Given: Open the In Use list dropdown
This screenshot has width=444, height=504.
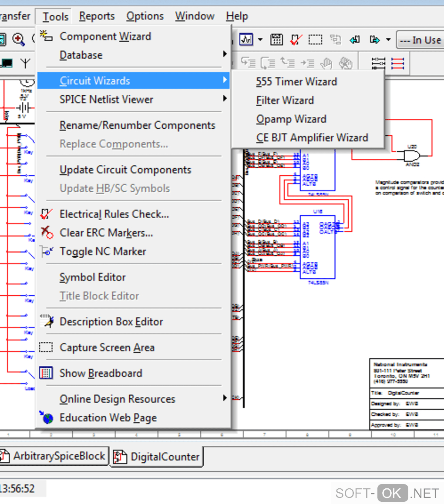Looking at the screenshot, I should (x=420, y=40).
